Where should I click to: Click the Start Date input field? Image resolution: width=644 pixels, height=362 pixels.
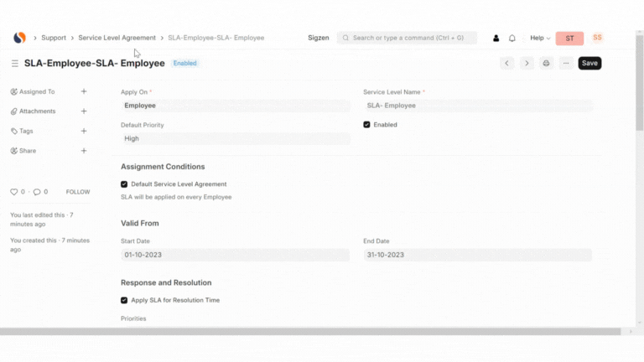click(x=235, y=255)
